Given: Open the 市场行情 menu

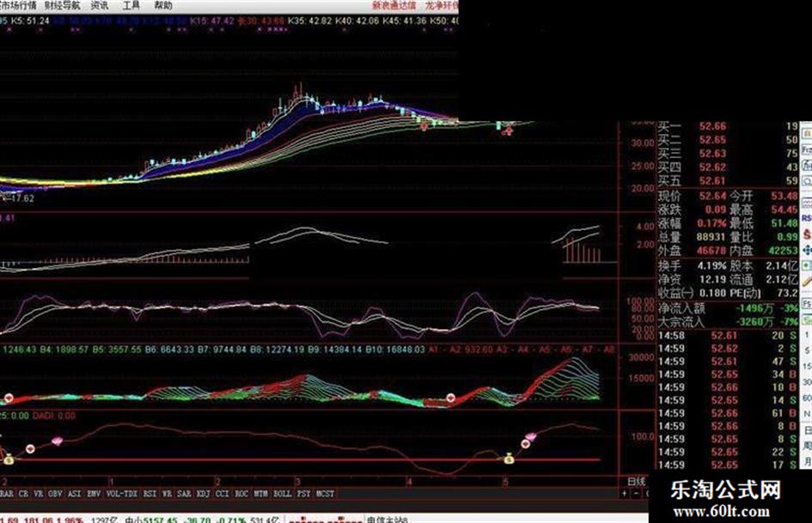Looking at the screenshot, I should [18, 6].
